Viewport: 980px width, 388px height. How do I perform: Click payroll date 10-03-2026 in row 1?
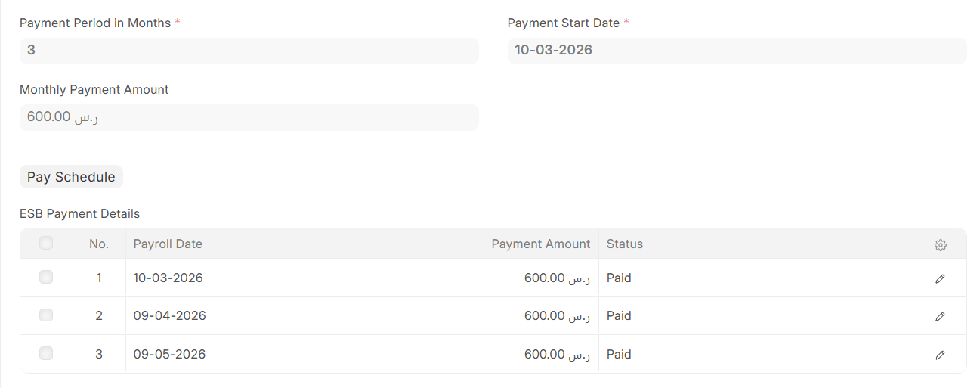168,278
